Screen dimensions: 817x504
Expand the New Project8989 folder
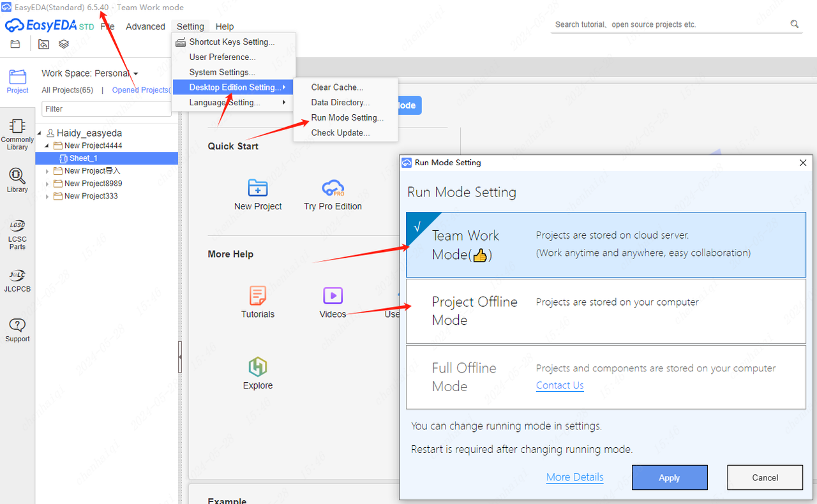(47, 184)
